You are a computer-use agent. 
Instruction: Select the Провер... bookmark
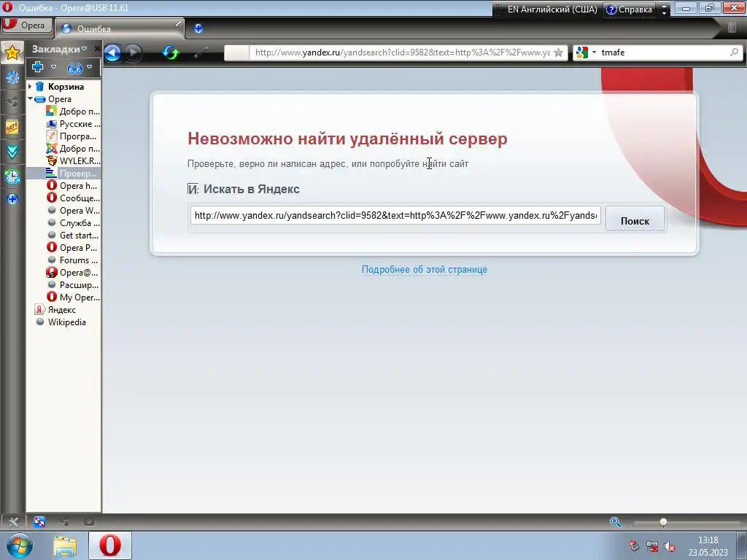point(72,174)
